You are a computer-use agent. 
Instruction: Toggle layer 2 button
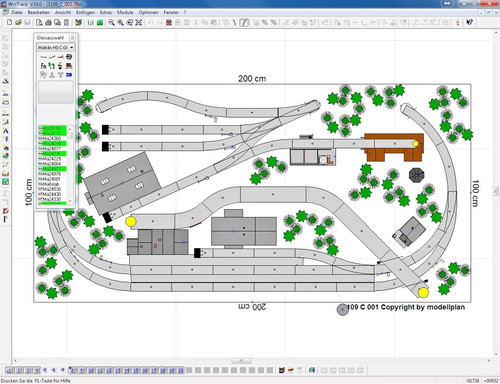19,370
